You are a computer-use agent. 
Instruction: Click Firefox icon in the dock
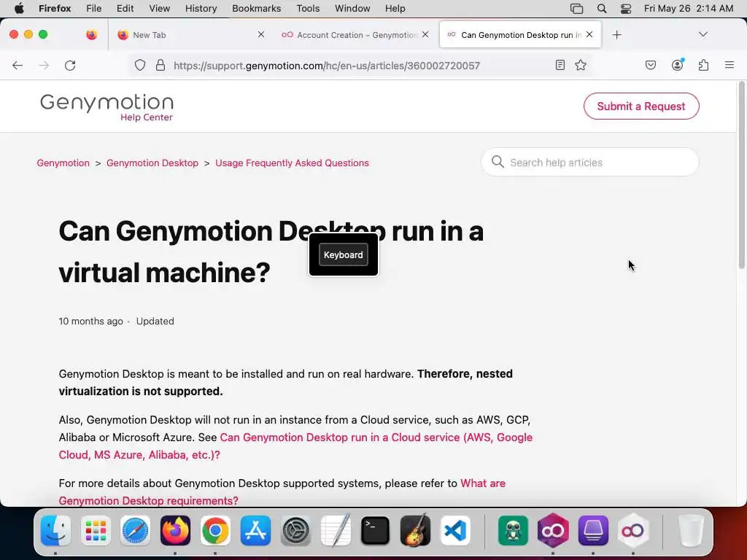tap(175, 531)
